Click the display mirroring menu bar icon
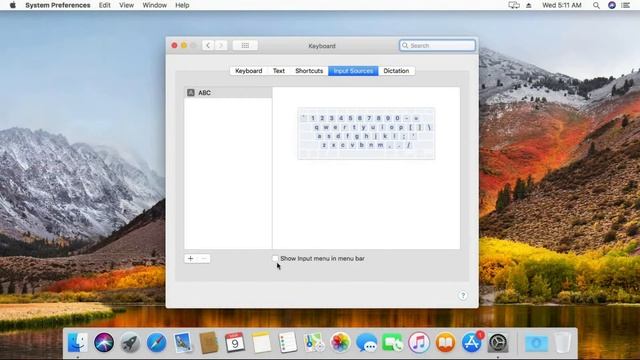The height and width of the screenshot is (360, 640). coord(513,5)
